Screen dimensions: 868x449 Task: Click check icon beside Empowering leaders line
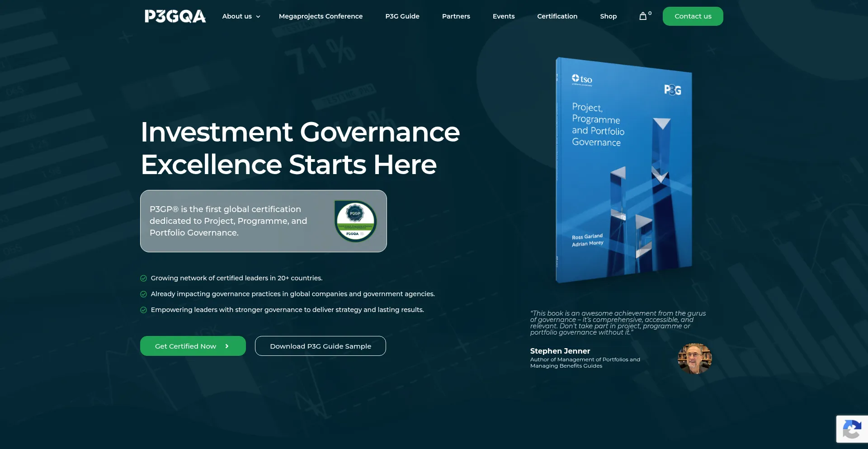pos(144,310)
